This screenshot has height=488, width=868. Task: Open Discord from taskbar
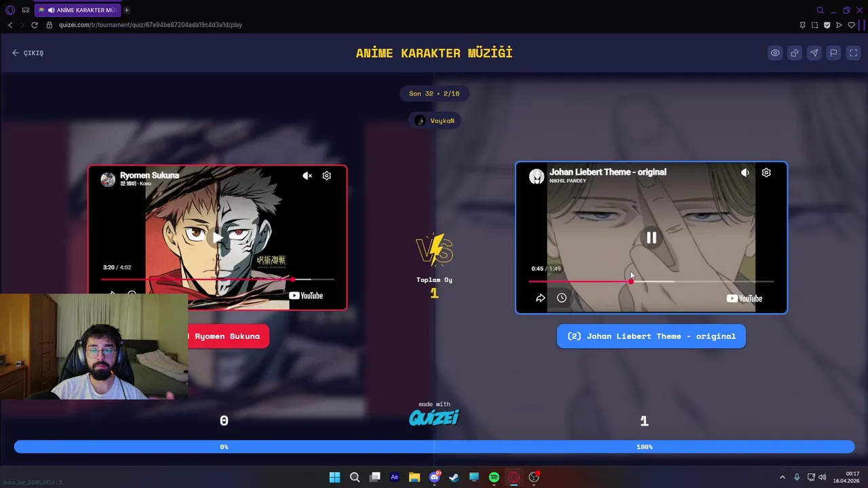tap(435, 477)
